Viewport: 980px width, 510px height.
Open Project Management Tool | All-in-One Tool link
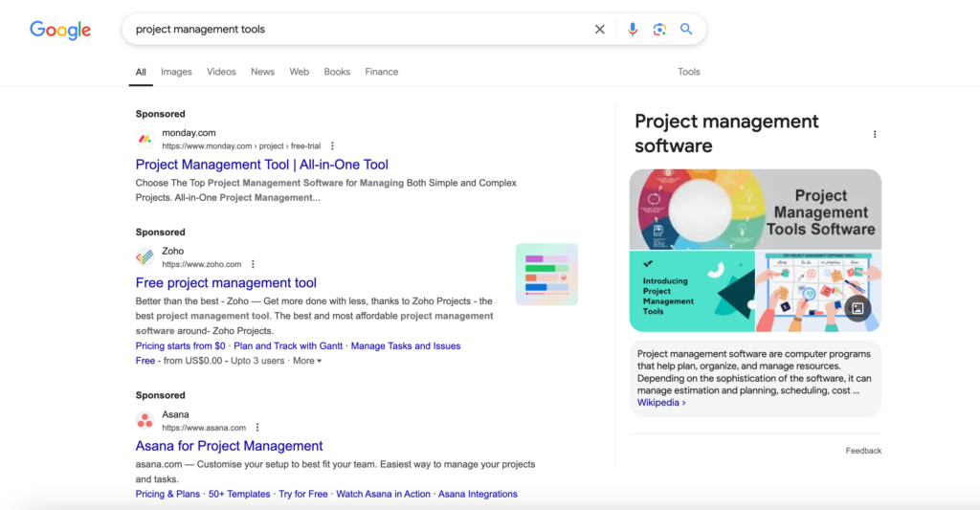click(262, 165)
